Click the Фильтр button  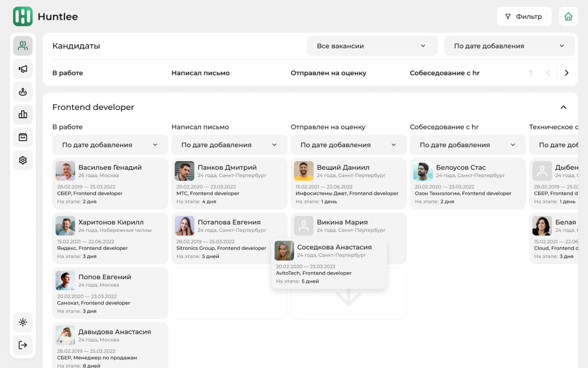click(524, 16)
